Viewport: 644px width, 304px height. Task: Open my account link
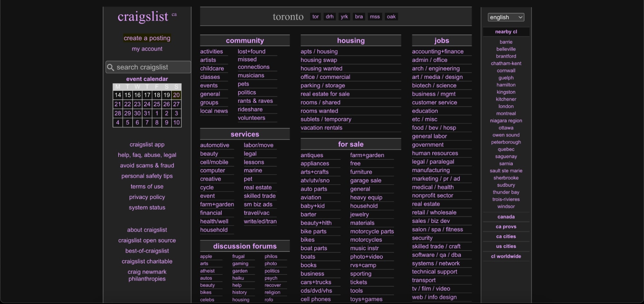pyautogui.click(x=147, y=49)
